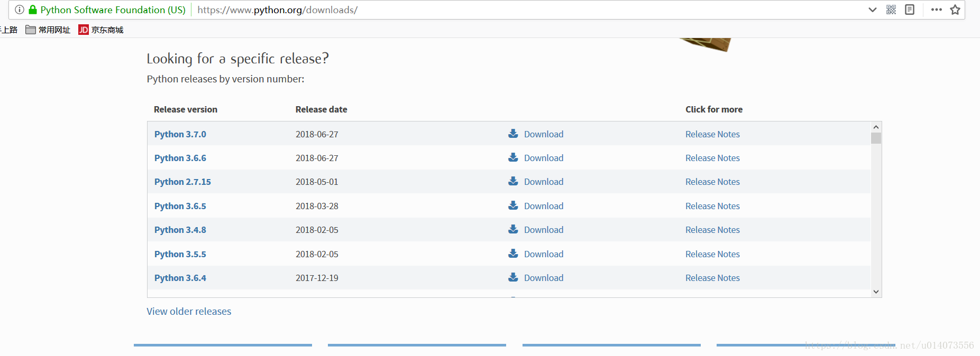This screenshot has height=356, width=980.
Task: Open the 常用网址 bookmarks folder
Action: tap(48, 30)
